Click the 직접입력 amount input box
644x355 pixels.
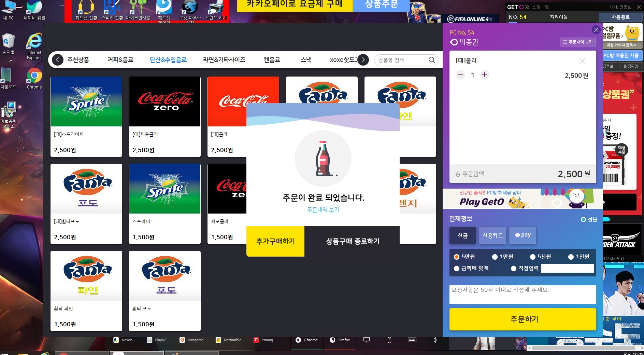pyautogui.click(x=568, y=268)
